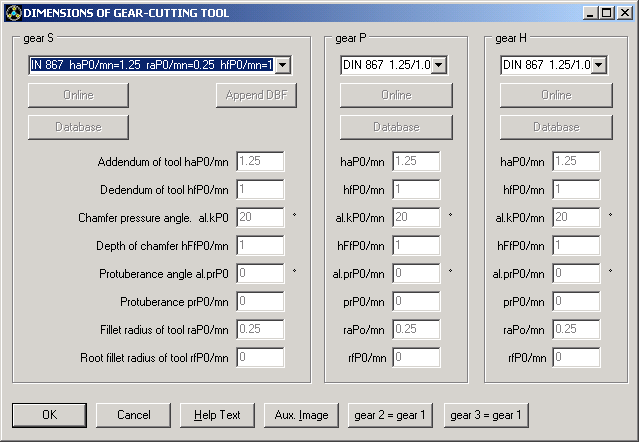Show the Aux. Image
Screen dimensions: 639x442
pyautogui.click(x=301, y=415)
